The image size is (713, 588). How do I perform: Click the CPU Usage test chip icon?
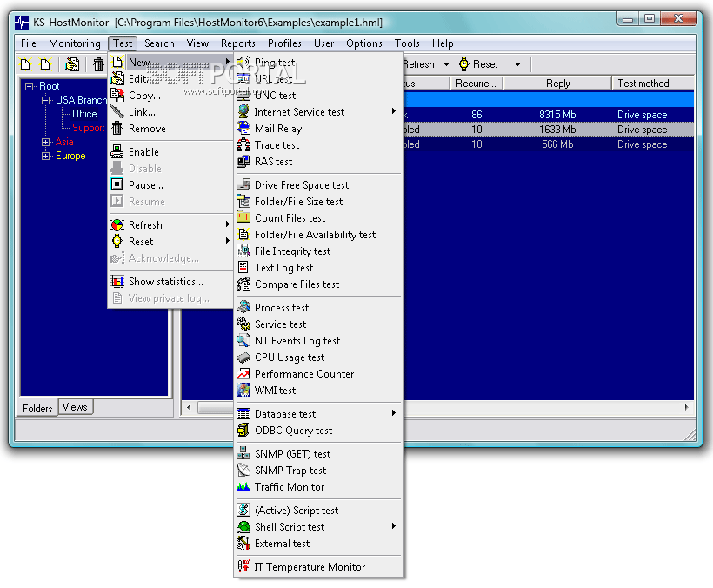point(243,357)
